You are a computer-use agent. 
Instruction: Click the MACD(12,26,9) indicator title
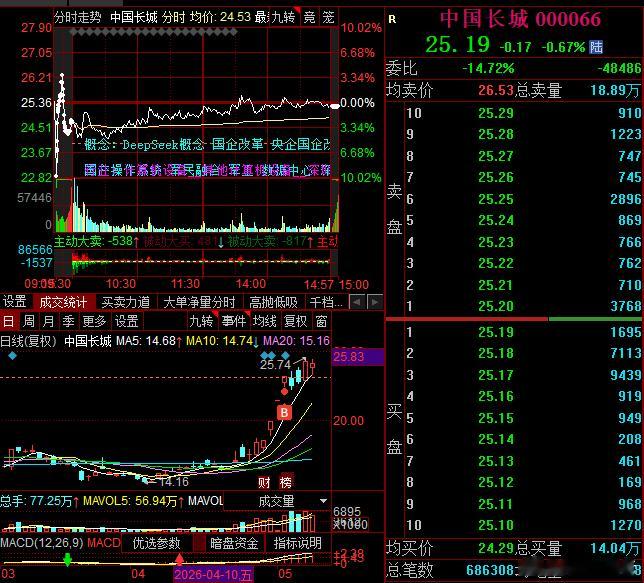[42, 543]
